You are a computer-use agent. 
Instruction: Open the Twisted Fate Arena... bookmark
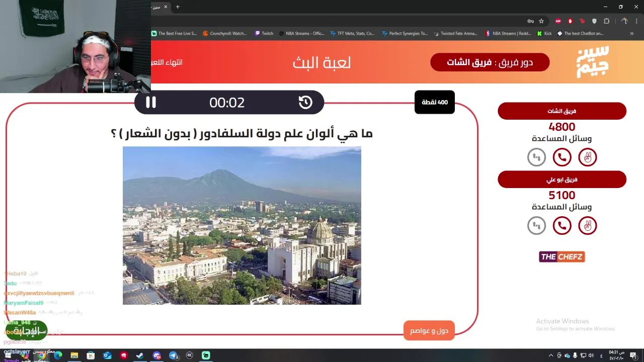click(455, 34)
